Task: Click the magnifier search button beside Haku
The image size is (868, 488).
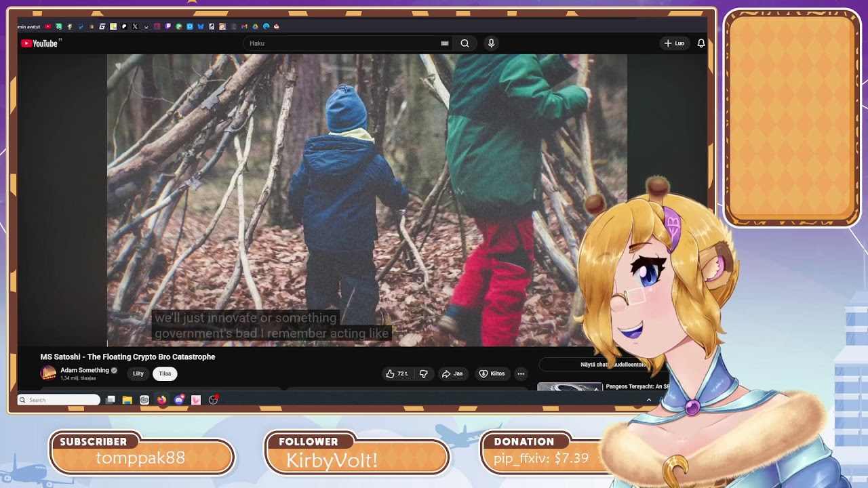Action: click(x=465, y=43)
